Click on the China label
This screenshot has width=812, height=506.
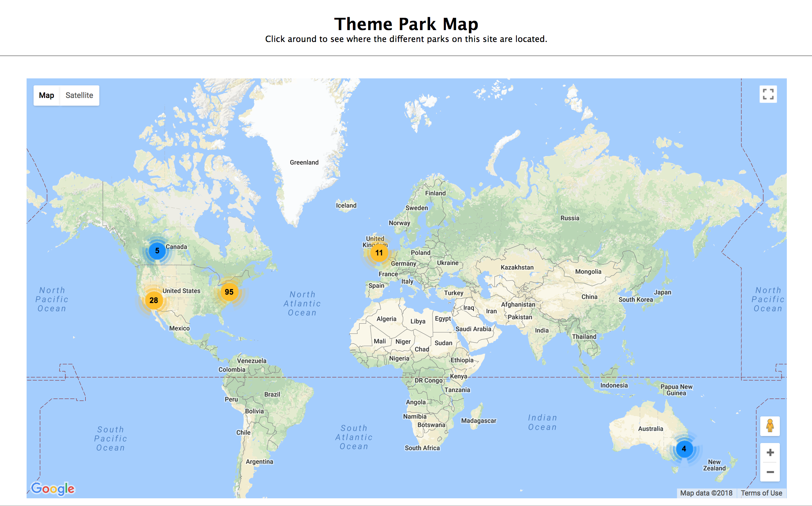coord(589,297)
